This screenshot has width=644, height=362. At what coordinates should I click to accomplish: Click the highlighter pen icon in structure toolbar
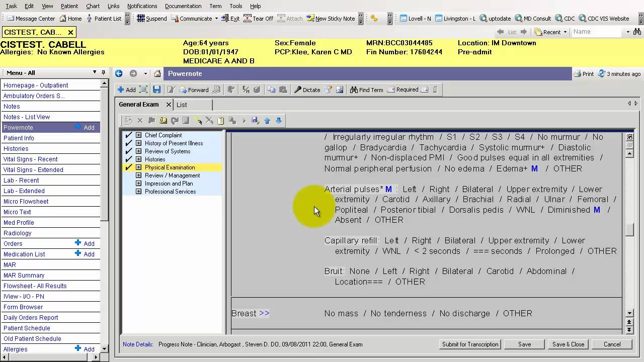pos(198,121)
